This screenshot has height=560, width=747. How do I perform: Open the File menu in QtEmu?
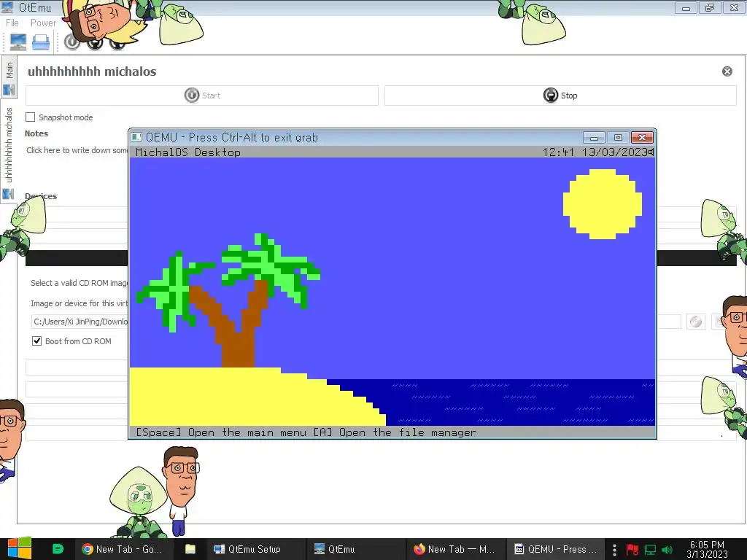tap(12, 23)
